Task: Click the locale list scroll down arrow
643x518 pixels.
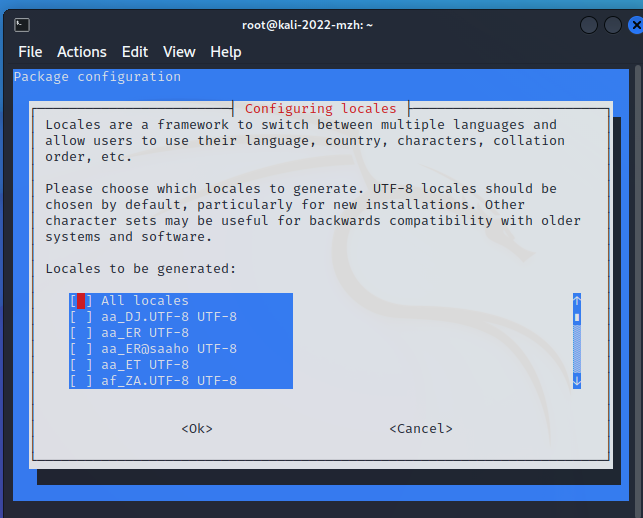Action: pos(577,381)
